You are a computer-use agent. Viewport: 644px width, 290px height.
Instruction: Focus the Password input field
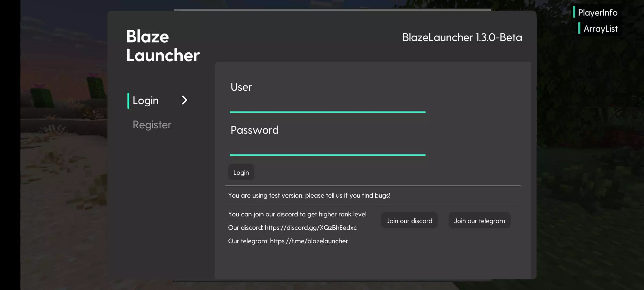point(327,147)
